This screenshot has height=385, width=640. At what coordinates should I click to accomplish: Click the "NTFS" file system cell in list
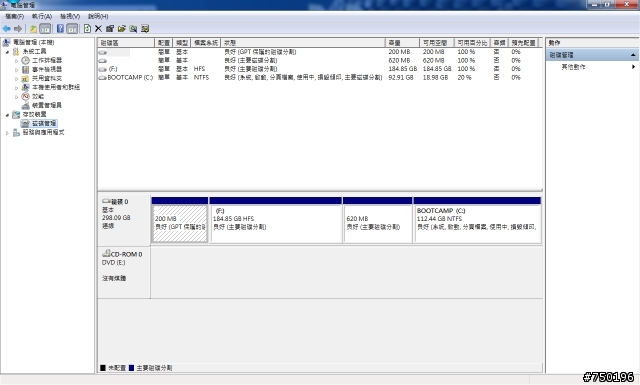click(x=201, y=78)
